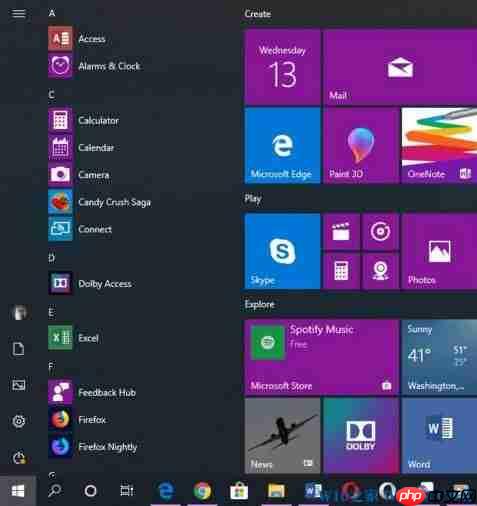
Task: Open Settings gear in Start sidebar
Action: click(19, 421)
